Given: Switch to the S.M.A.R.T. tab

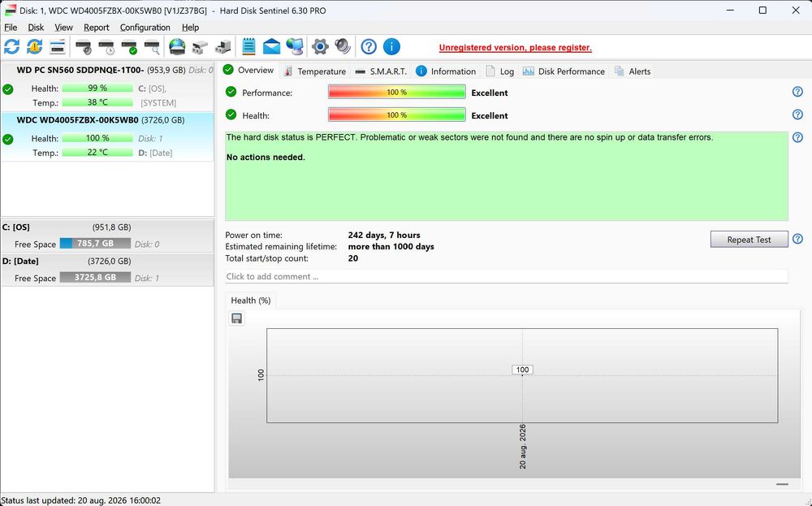Looking at the screenshot, I should [381, 71].
